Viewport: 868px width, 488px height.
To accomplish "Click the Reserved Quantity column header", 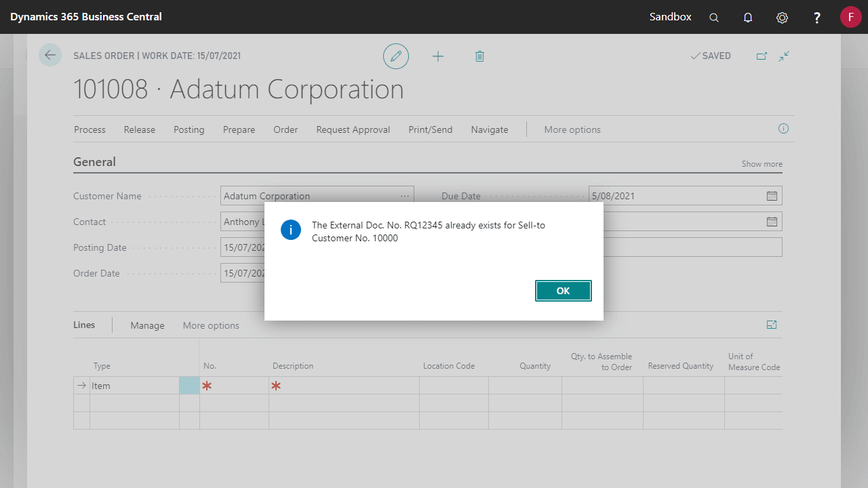I will coord(681,366).
